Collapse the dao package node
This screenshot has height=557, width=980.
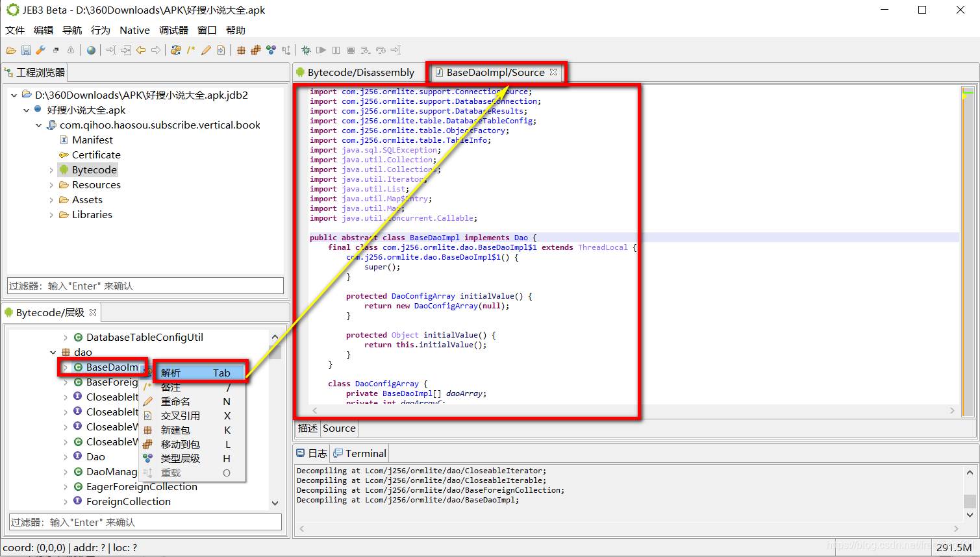point(53,353)
